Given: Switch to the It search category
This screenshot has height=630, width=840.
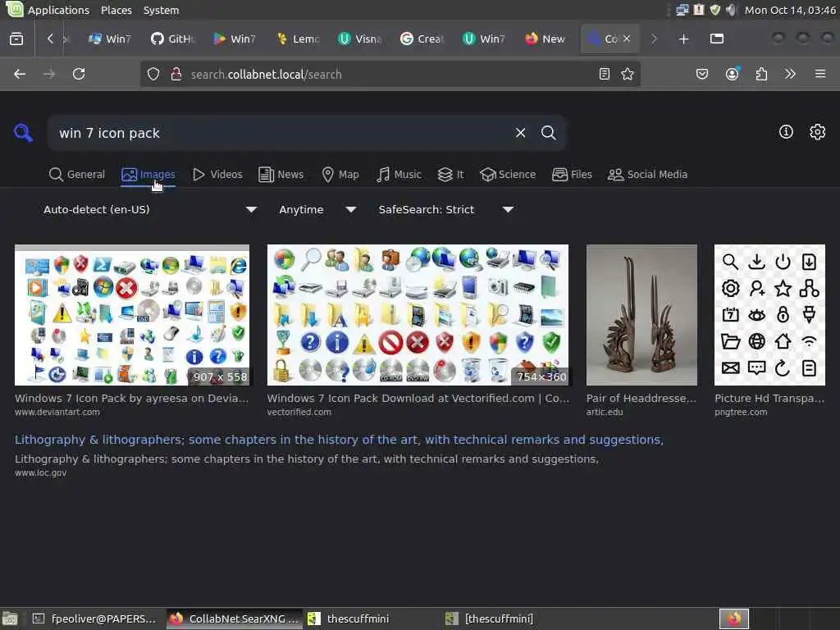Looking at the screenshot, I should [450, 174].
